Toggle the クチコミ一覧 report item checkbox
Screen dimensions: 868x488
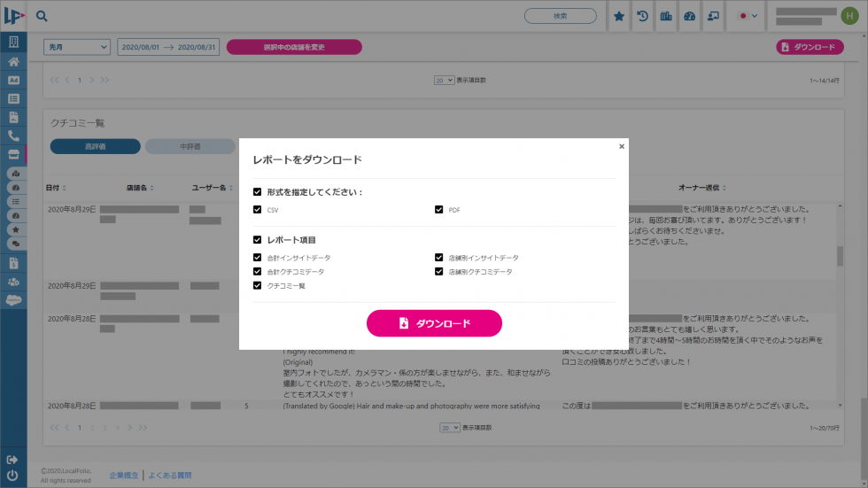[x=258, y=286]
